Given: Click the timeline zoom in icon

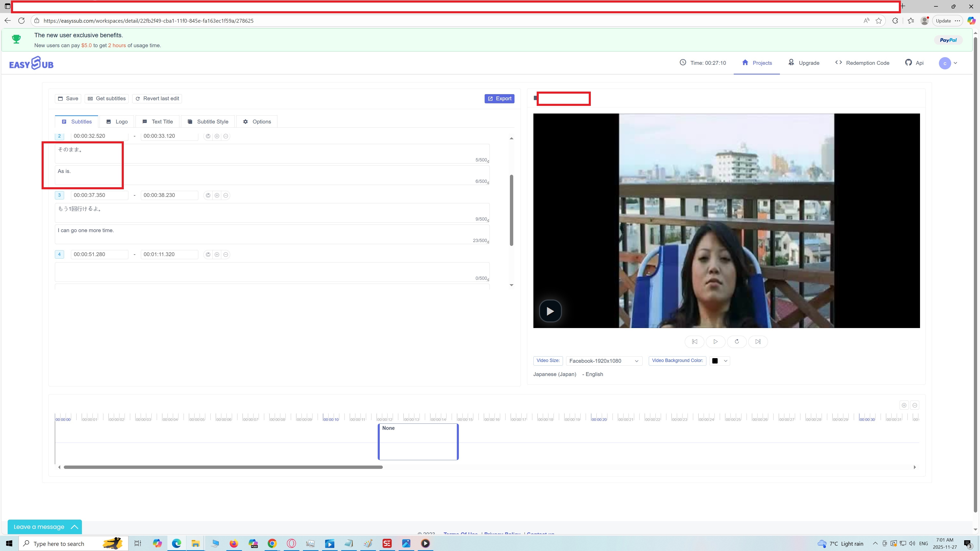Looking at the screenshot, I should [904, 405].
